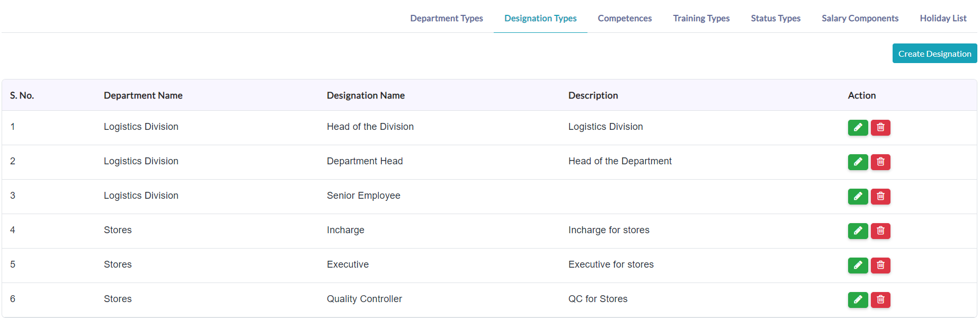Image resolution: width=980 pixels, height=318 pixels.
Task: Select the 'Executive' designation cell
Action: point(348,264)
